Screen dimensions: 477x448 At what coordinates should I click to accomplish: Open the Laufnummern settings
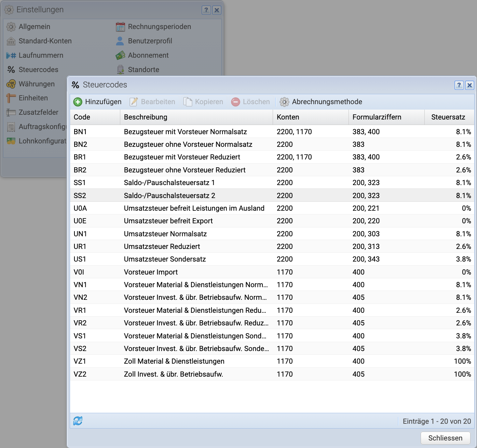click(41, 55)
